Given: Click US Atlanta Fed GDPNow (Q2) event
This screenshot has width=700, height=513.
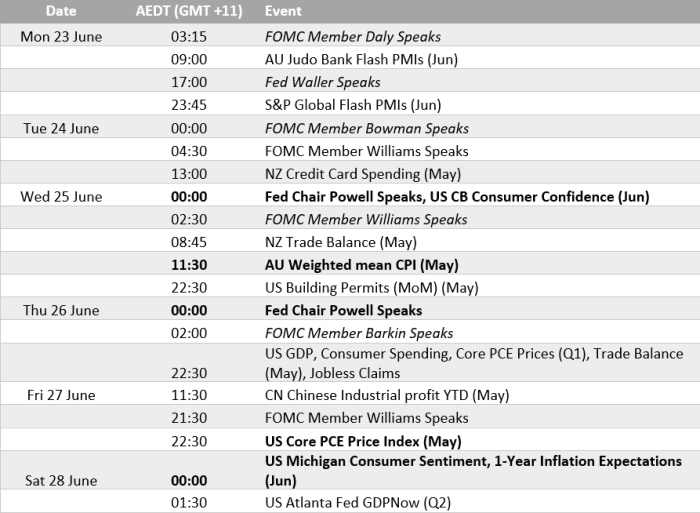Looking at the screenshot, I should point(351,502).
